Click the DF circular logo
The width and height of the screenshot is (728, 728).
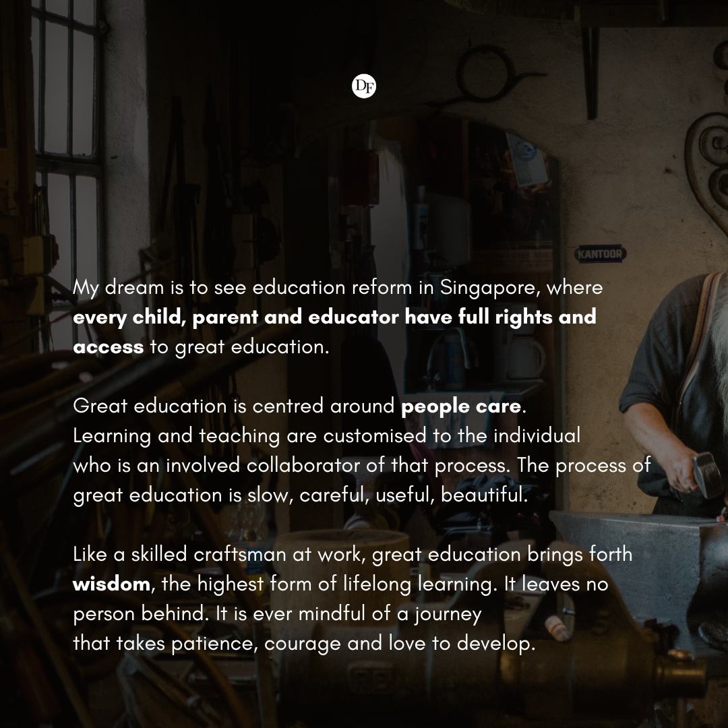(x=364, y=86)
